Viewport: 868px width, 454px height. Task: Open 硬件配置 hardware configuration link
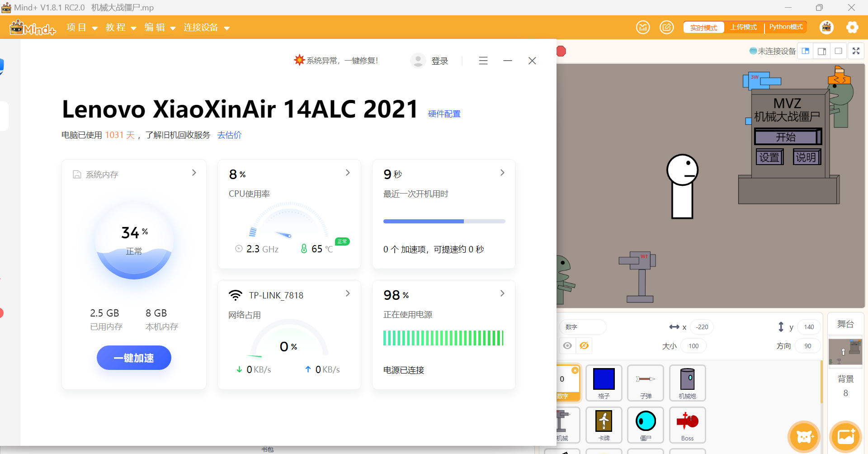point(444,114)
